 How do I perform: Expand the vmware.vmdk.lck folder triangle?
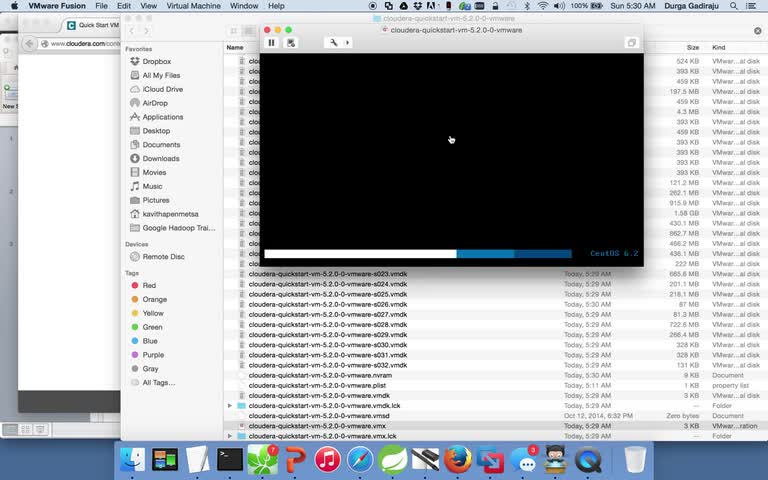(x=230, y=406)
